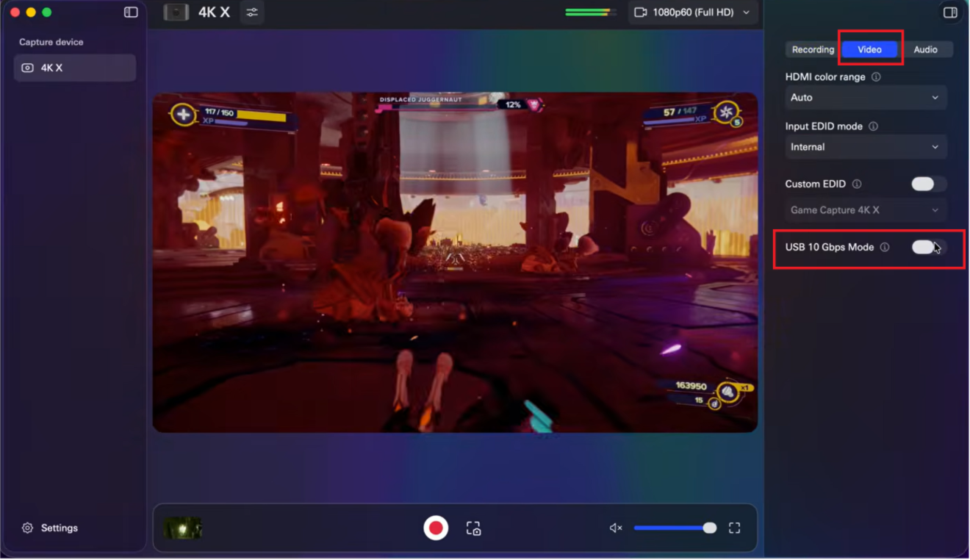970x560 pixels.
Task: Minimize the window with the yellow button
Action: pos(31,12)
